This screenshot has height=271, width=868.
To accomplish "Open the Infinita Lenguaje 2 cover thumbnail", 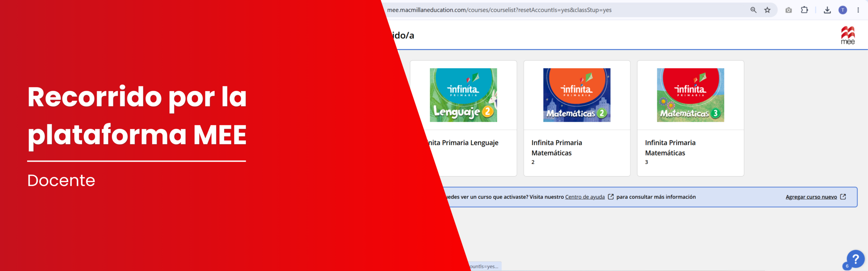I will (x=463, y=95).
